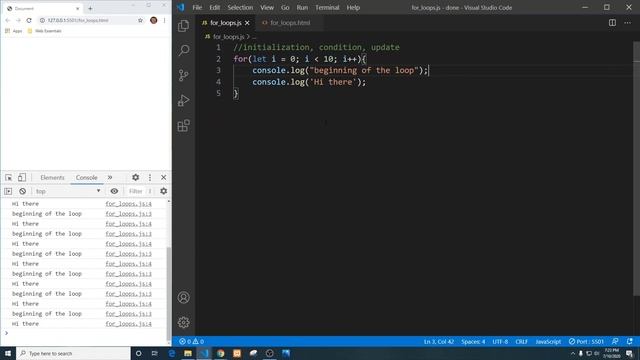Viewport: 640px width, 360px height.
Task: Open Windows Action Center notifications
Action: coord(629,353)
